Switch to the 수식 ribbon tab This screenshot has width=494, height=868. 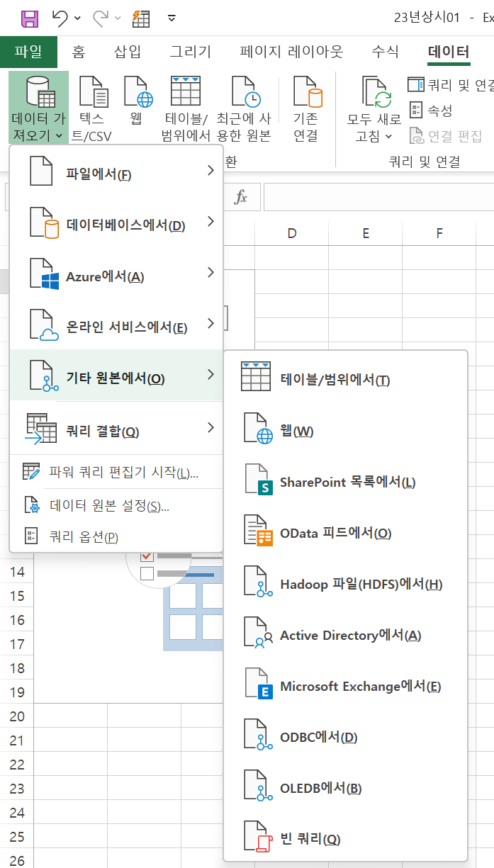386,52
